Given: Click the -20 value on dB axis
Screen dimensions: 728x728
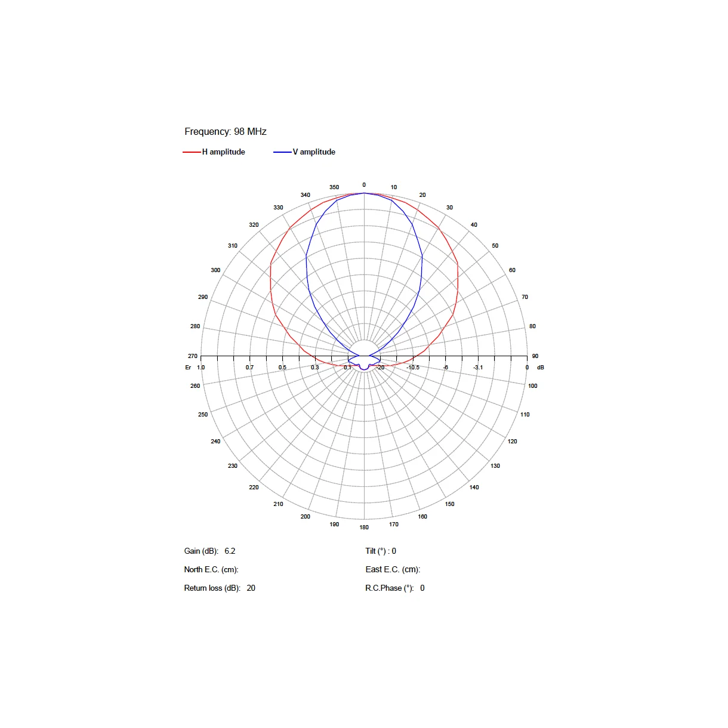Looking at the screenshot, I should click(x=380, y=368).
